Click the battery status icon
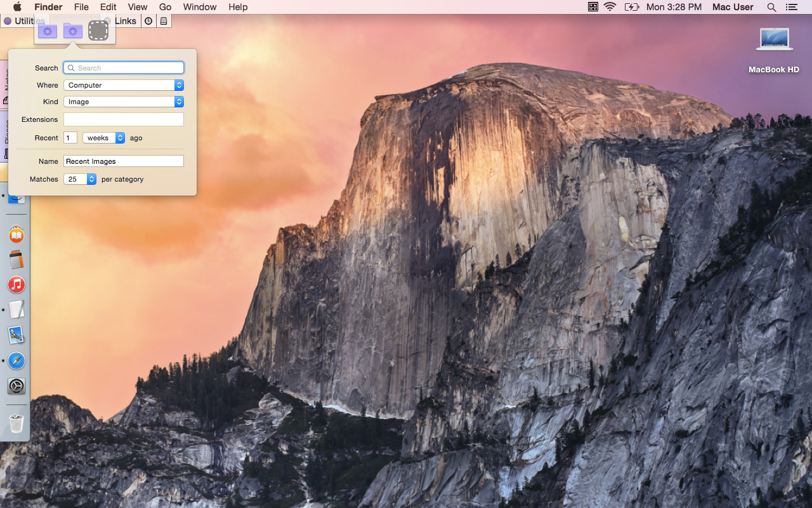The image size is (812, 508). coord(631,7)
